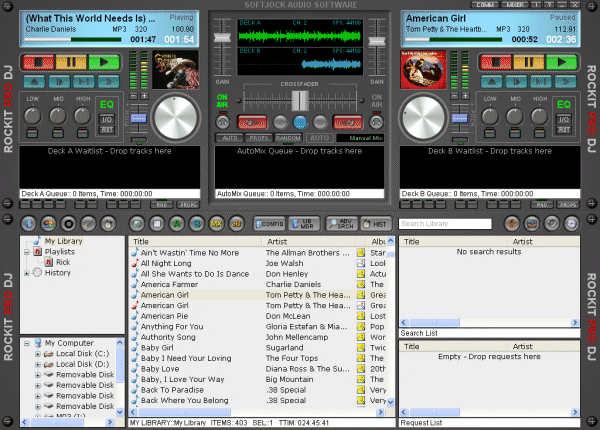The width and height of the screenshot is (600, 430).
Task: Open ADV SRCH advanced search
Action: pos(341,224)
